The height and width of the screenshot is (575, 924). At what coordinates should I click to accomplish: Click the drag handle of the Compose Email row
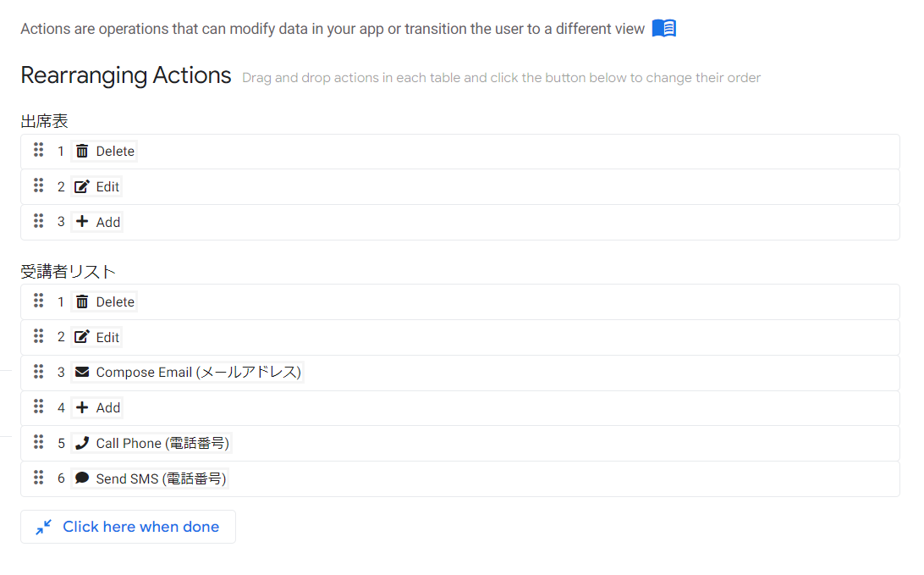point(38,371)
